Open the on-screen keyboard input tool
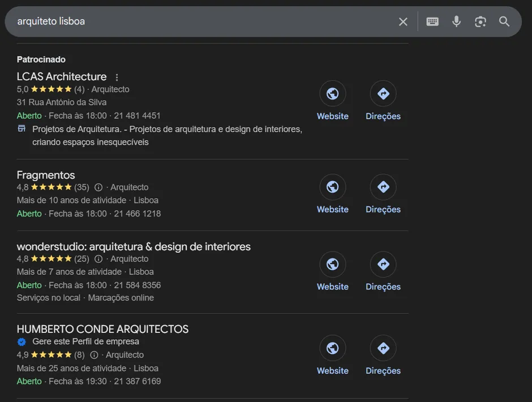 click(432, 21)
